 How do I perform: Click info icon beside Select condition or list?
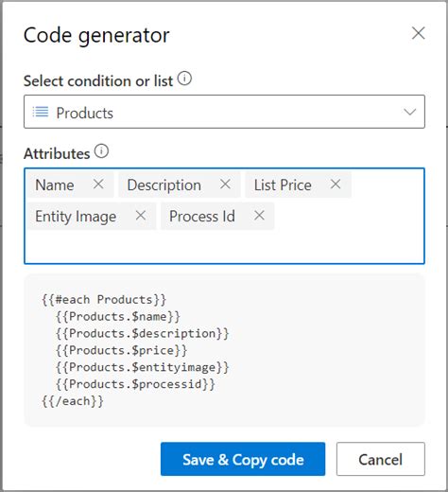click(184, 79)
